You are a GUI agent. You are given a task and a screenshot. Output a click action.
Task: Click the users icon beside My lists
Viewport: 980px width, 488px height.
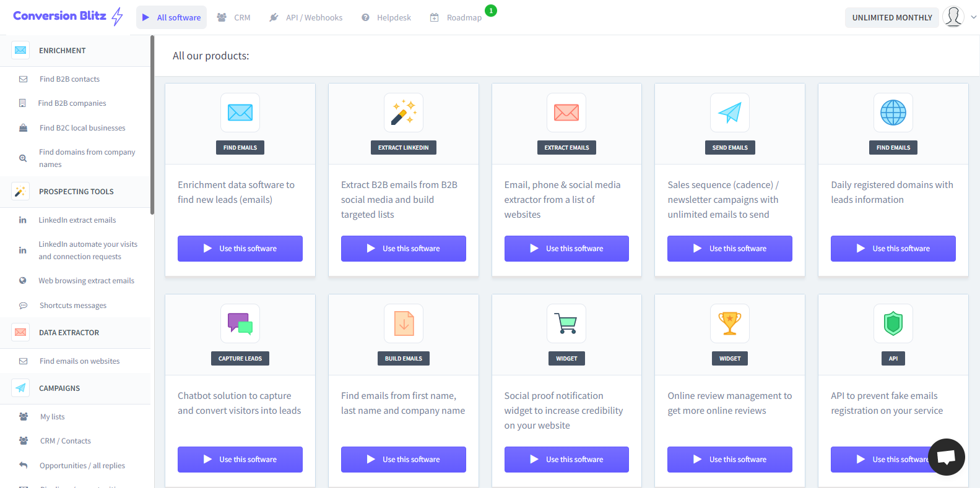23,417
